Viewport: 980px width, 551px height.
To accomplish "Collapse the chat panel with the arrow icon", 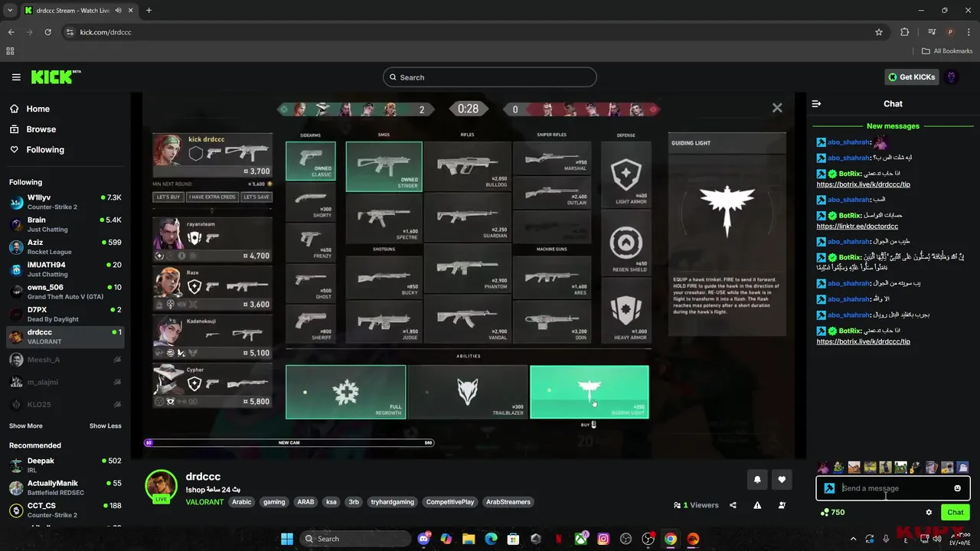I will pyautogui.click(x=816, y=103).
